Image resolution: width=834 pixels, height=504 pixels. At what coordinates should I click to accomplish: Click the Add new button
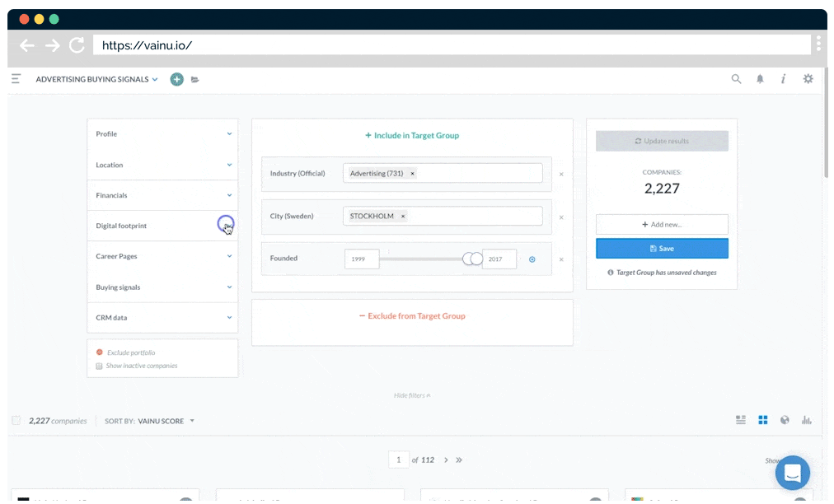(662, 224)
